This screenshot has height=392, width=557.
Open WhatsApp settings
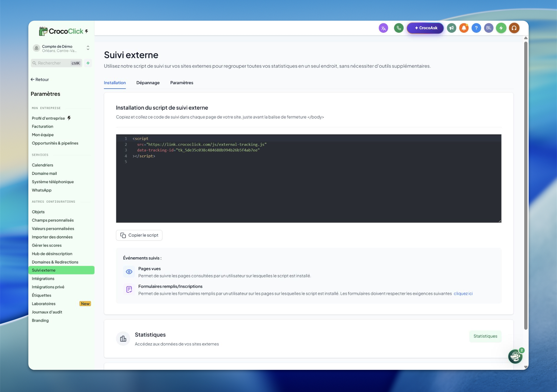click(42, 190)
